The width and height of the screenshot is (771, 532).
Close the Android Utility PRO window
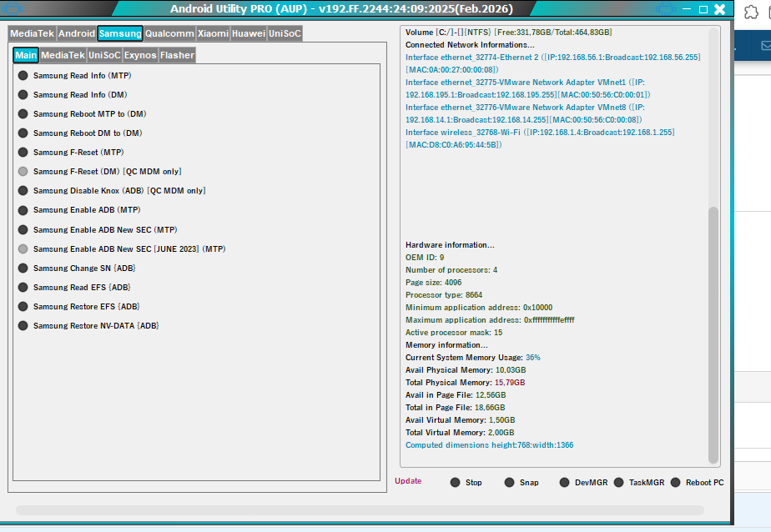720,9
